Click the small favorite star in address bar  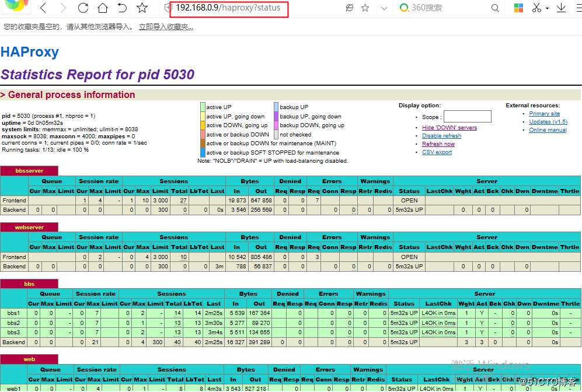pos(365,8)
